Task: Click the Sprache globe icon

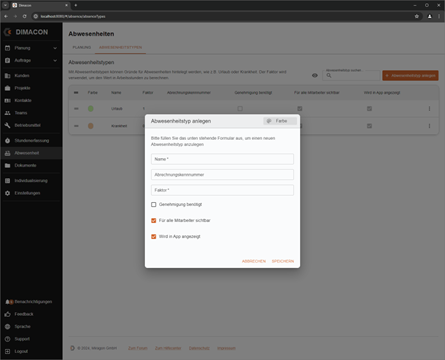Action: pos(7,326)
